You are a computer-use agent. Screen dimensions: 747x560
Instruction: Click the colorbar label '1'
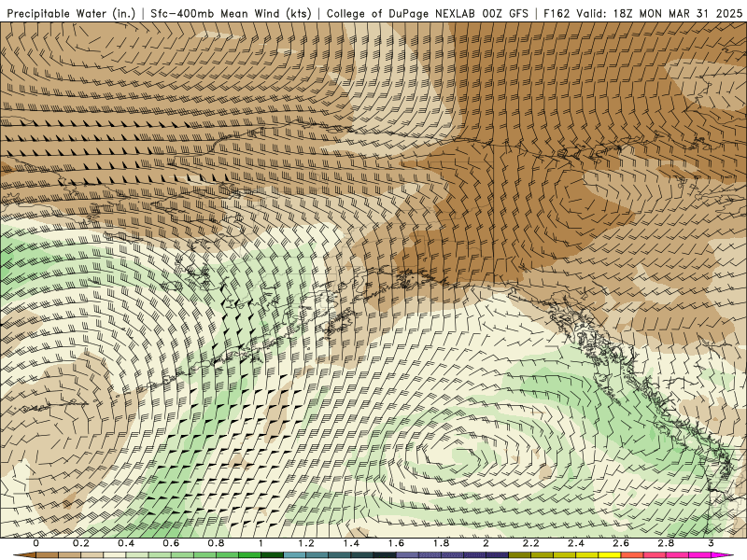coord(261,543)
